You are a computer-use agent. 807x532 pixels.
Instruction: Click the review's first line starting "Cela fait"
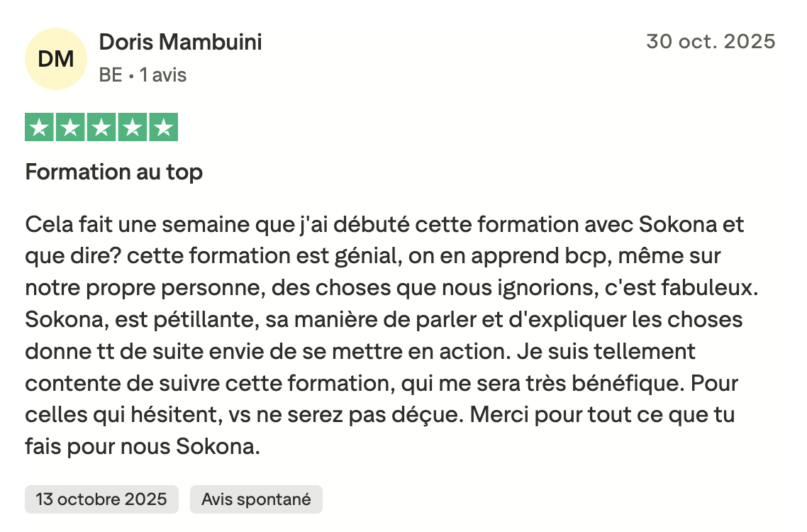384,224
